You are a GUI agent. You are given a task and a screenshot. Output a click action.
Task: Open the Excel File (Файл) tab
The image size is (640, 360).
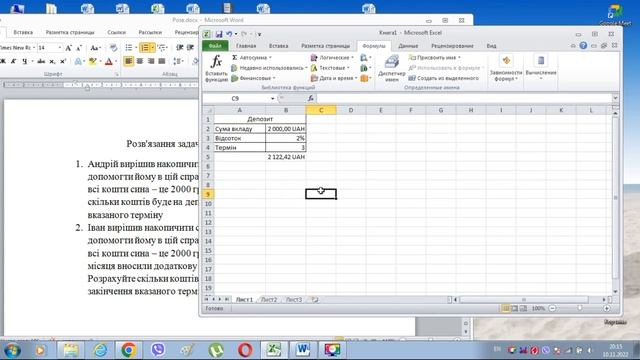pos(215,46)
